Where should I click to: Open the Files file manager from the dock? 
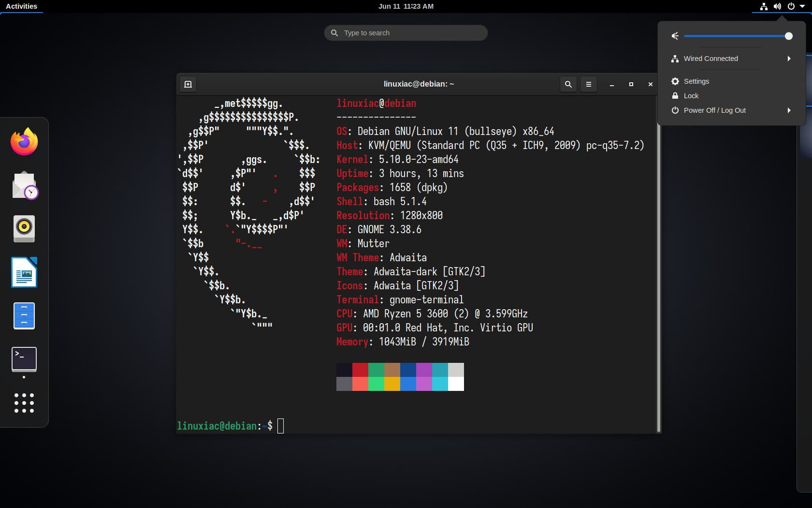[x=24, y=316]
